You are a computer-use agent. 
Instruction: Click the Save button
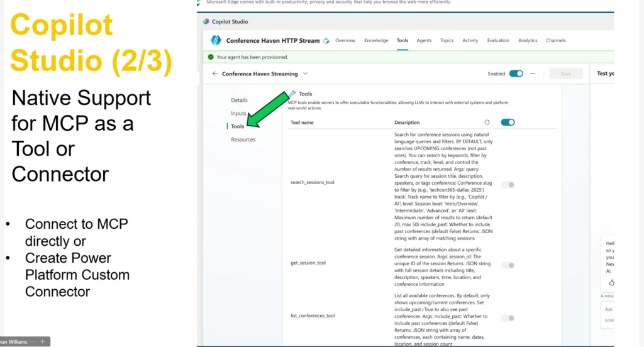pyautogui.click(x=565, y=74)
